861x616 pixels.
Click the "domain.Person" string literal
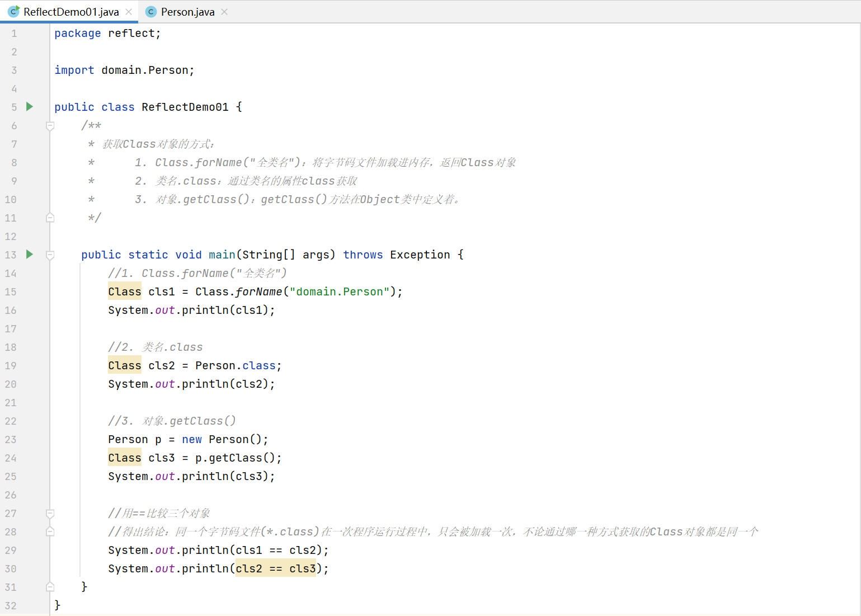pos(340,292)
